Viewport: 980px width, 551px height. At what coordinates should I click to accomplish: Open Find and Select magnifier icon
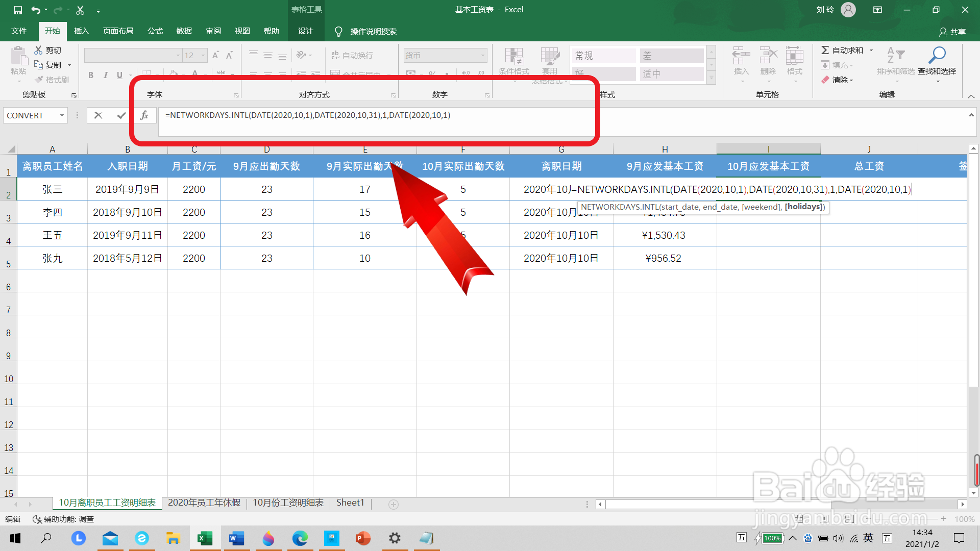(937, 55)
